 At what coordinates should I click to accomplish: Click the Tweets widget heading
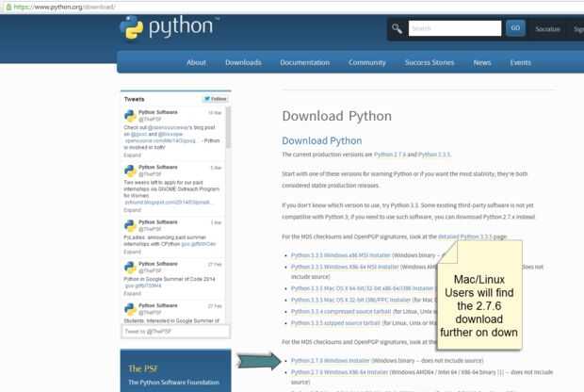coord(134,99)
